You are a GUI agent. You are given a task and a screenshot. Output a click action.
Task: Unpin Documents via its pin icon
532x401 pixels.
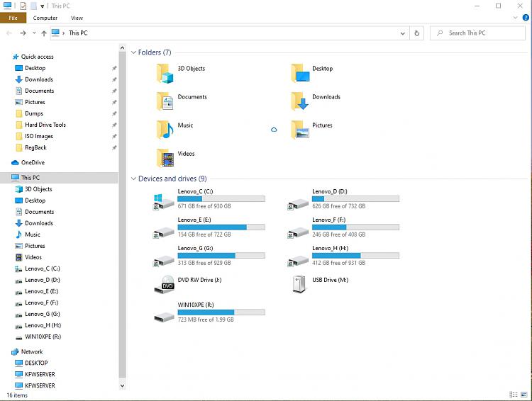pos(114,91)
